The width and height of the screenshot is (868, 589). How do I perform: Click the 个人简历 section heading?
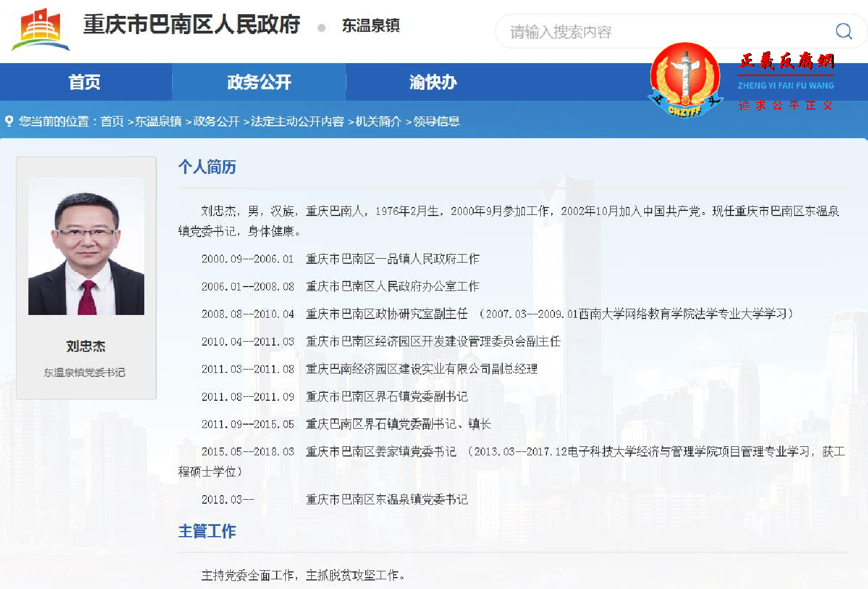(x=207, y=167)
